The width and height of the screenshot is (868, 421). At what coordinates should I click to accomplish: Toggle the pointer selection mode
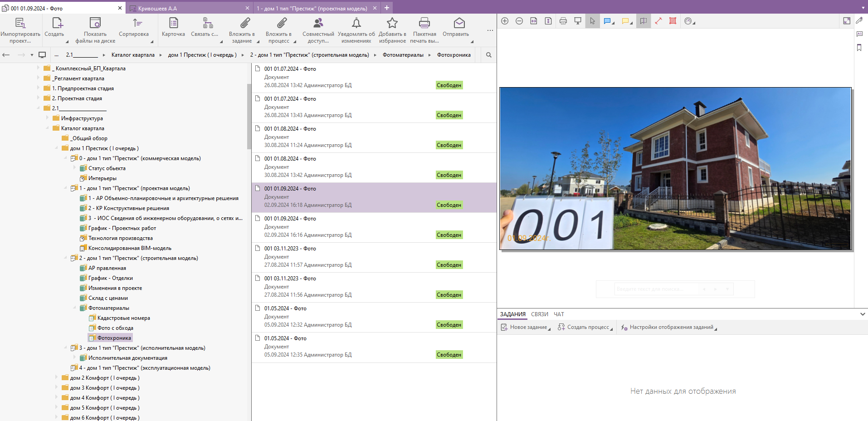pos(592,21)
